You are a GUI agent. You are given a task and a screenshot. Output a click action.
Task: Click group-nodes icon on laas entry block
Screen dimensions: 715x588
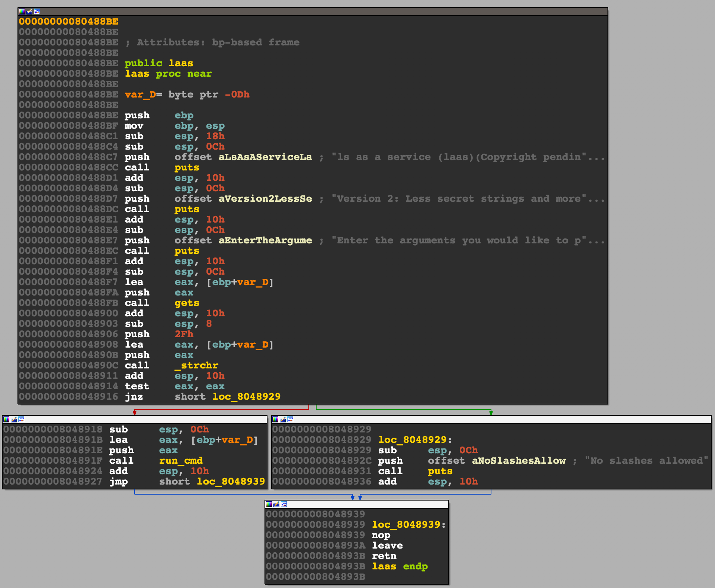[x=37, y=12]
